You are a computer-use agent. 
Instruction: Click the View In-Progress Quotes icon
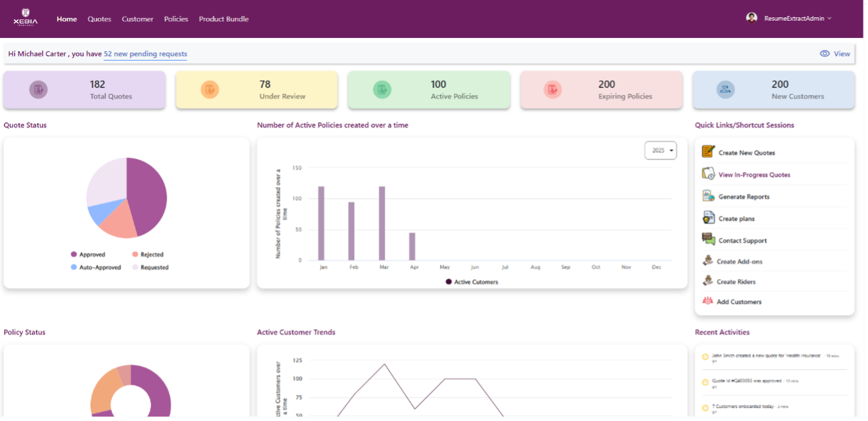click(x=708, y=174)
